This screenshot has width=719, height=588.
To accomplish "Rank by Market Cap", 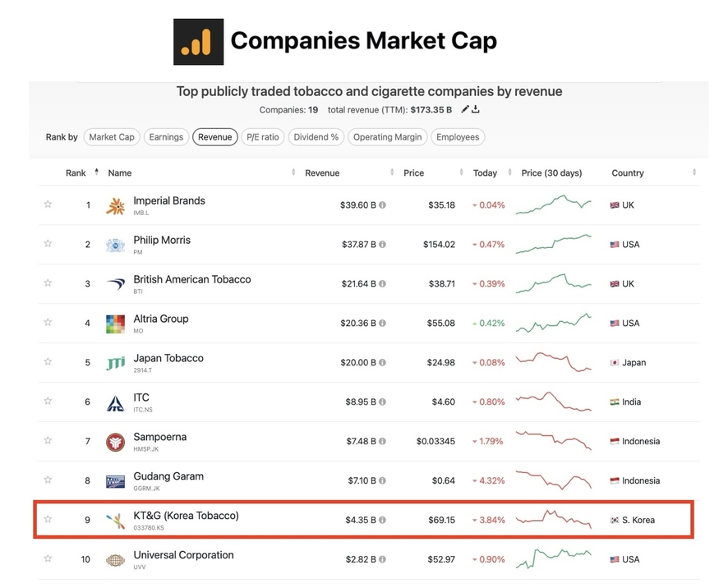I will tap(112, 137).
